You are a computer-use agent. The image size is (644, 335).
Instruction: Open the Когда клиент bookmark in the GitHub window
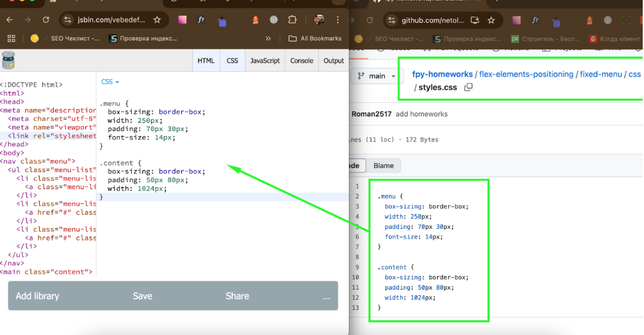(x=616, y=39)
